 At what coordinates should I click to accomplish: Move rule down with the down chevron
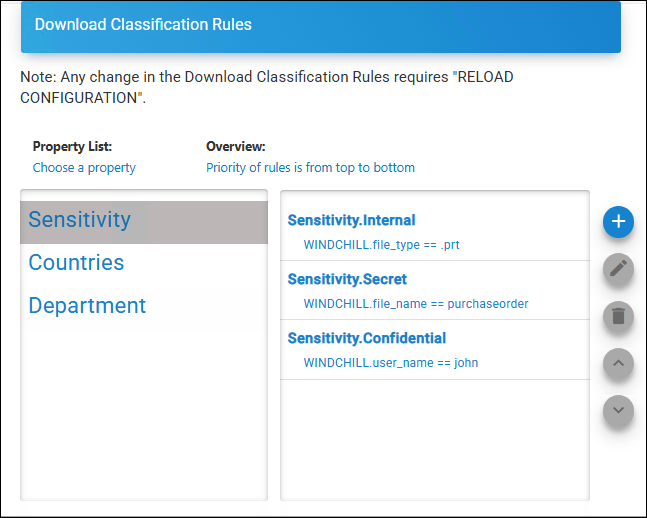tap(618, 411)
